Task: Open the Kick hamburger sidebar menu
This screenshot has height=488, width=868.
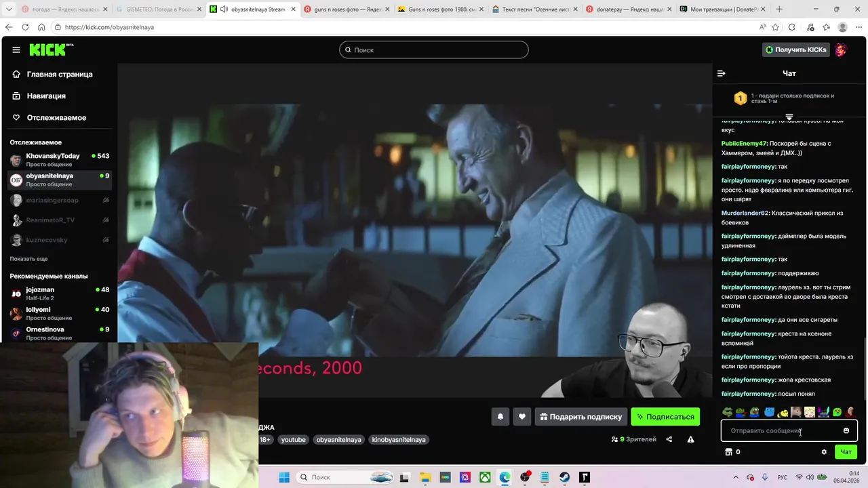Action: (16, 49)
